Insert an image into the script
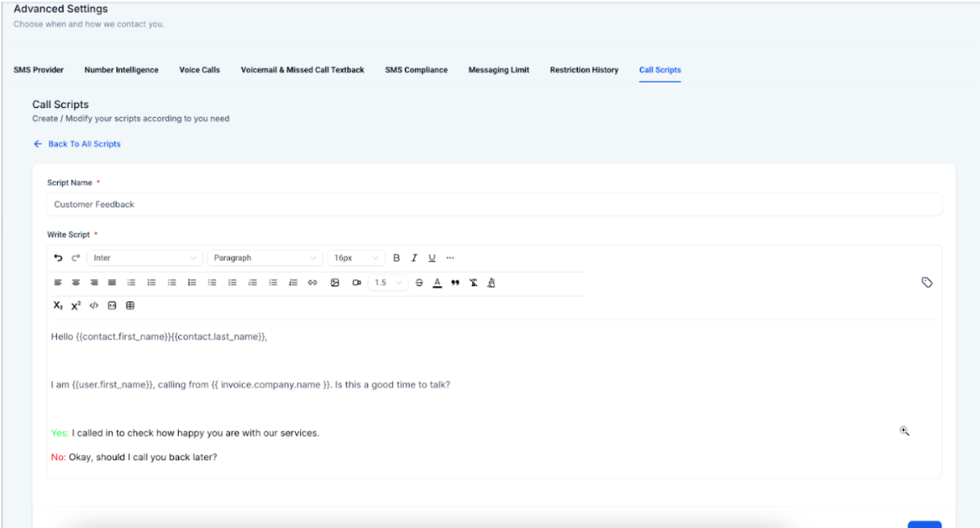Image resolution: width=980 pixels, height=528 pixels. [334, 283]
